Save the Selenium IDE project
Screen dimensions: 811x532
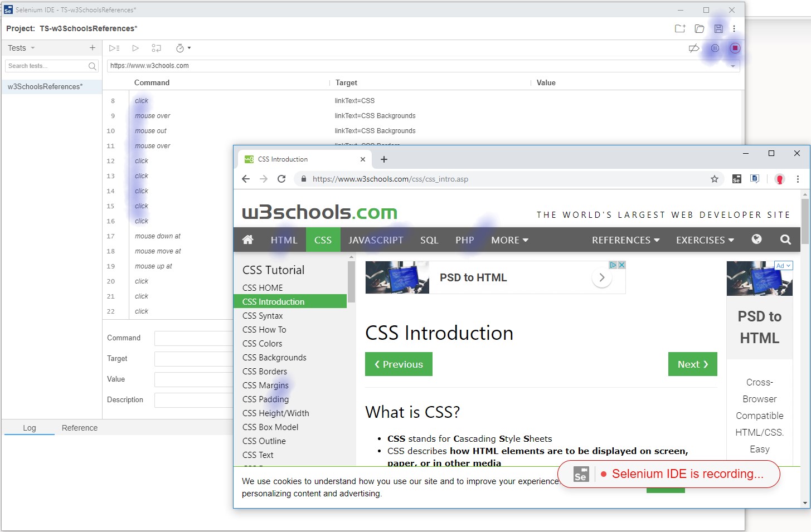(x=718, y=28)
